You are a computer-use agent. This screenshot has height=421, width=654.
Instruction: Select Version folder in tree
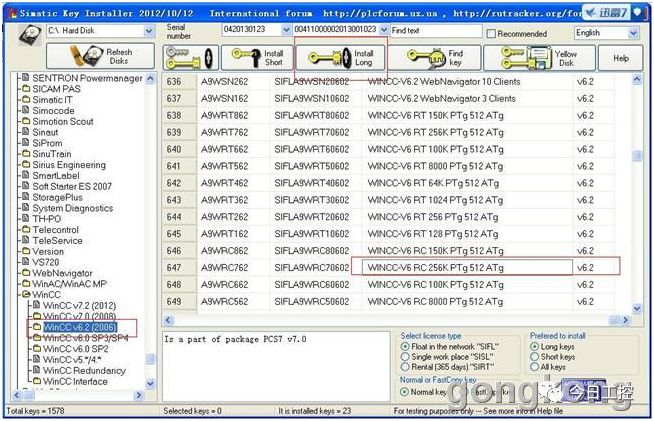click(48, 252)
